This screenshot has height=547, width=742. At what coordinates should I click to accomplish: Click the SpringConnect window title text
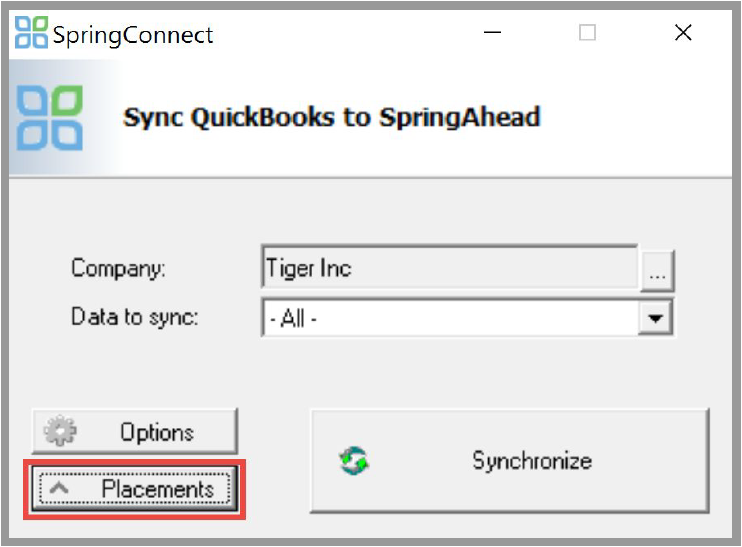[132, 35]
